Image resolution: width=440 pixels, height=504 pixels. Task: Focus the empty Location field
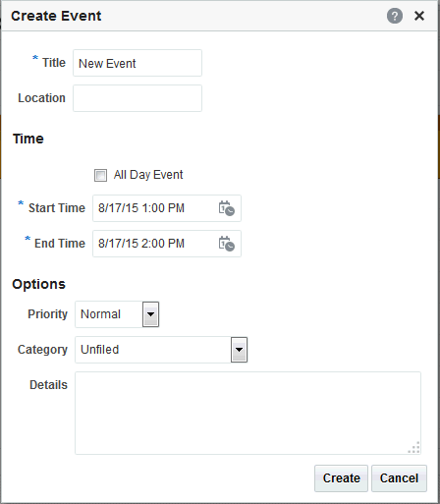[x=137, y=98]
